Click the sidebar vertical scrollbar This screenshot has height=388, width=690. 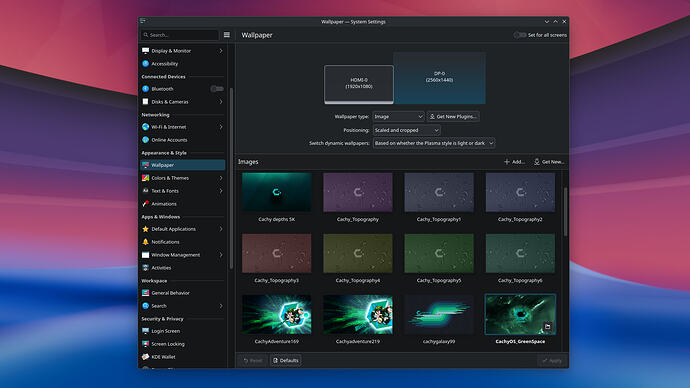231,178
